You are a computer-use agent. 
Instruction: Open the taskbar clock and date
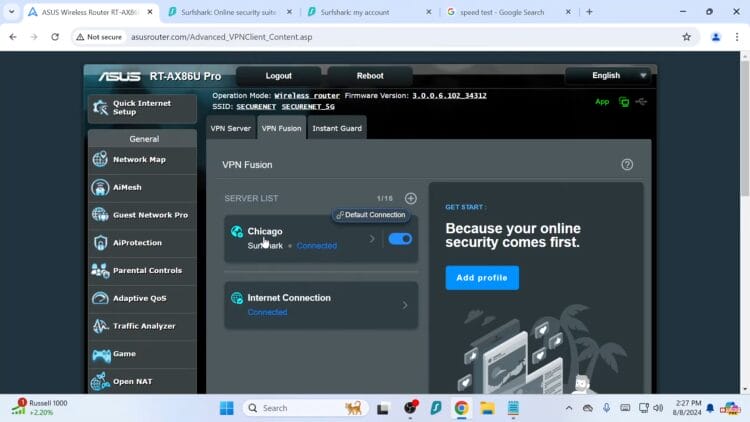pos(687,408)
